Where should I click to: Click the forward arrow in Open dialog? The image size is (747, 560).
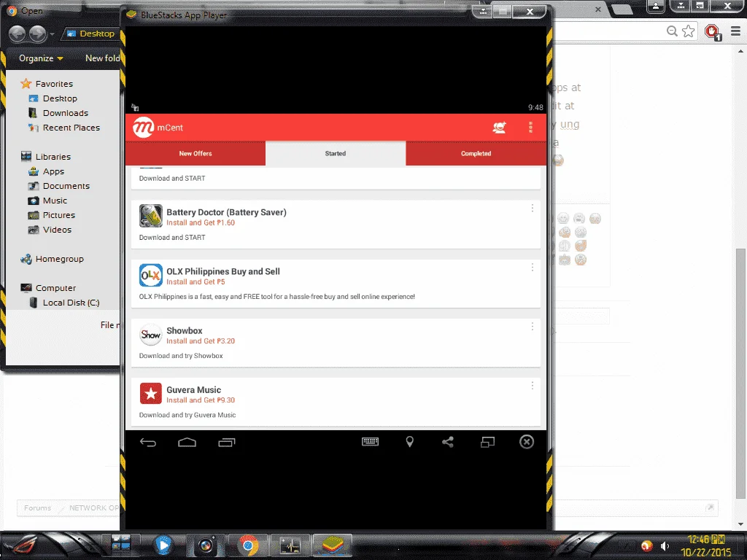38,34
